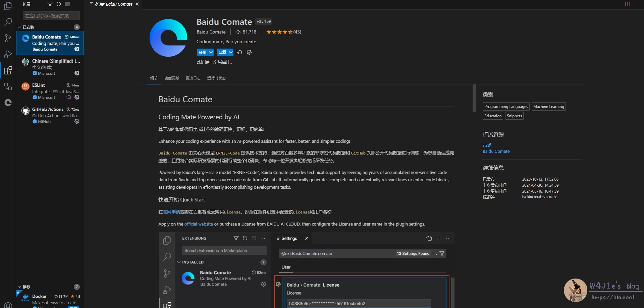This screenshot has width=644, height=308.
Task: Open the Source Control view
Action: 8,38
